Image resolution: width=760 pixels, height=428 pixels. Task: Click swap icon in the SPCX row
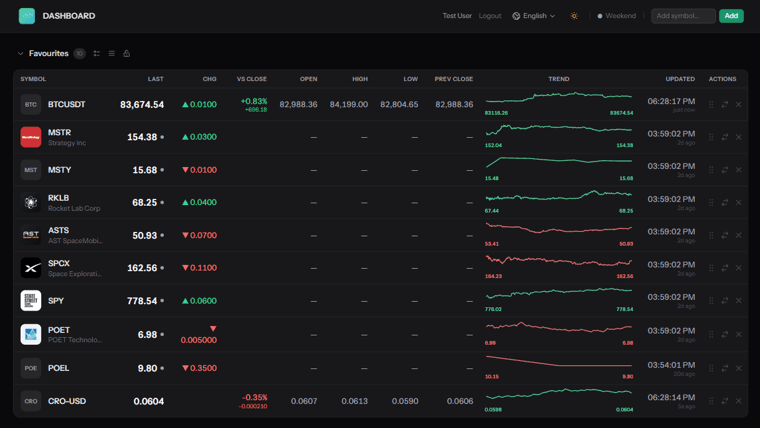coord(725,268)
